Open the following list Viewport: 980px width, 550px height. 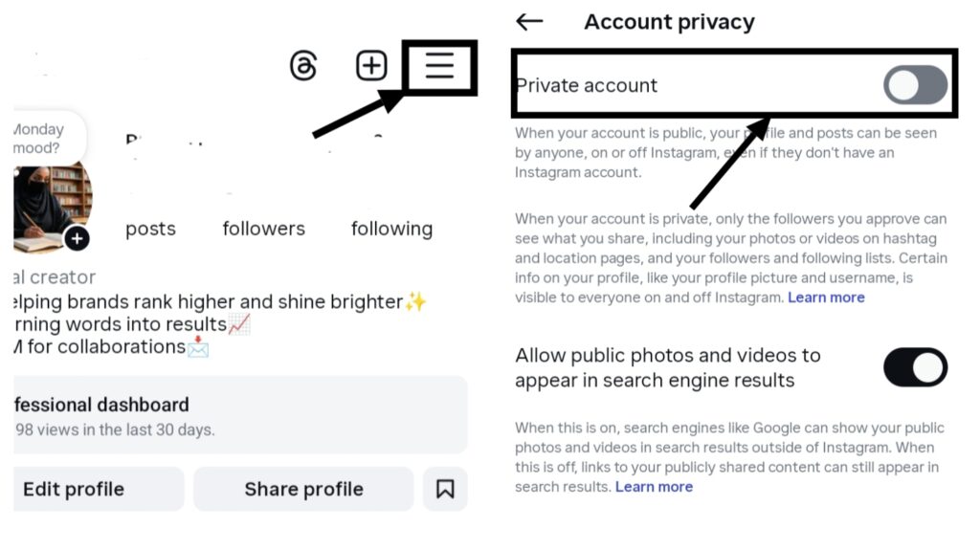point(391,229)
